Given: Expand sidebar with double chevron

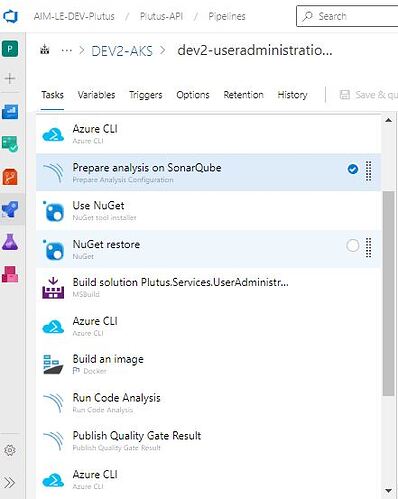Looking at the screenshot, I should click(10, 483).
